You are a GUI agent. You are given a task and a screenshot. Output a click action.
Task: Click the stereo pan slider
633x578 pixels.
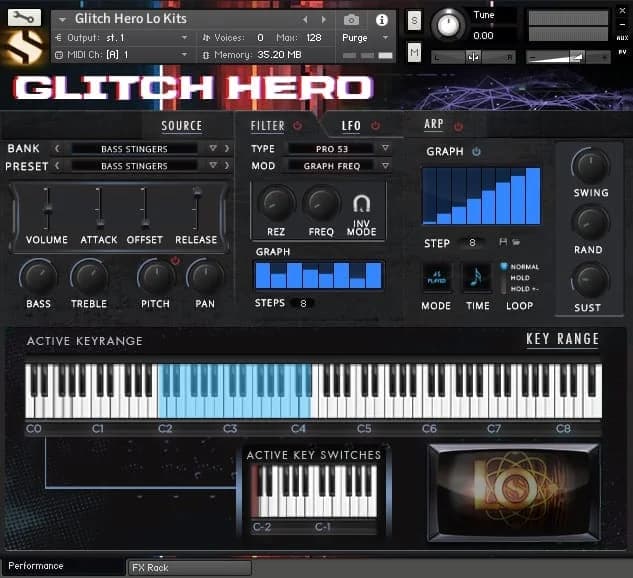pyautogui.click(x=473, y=57)
